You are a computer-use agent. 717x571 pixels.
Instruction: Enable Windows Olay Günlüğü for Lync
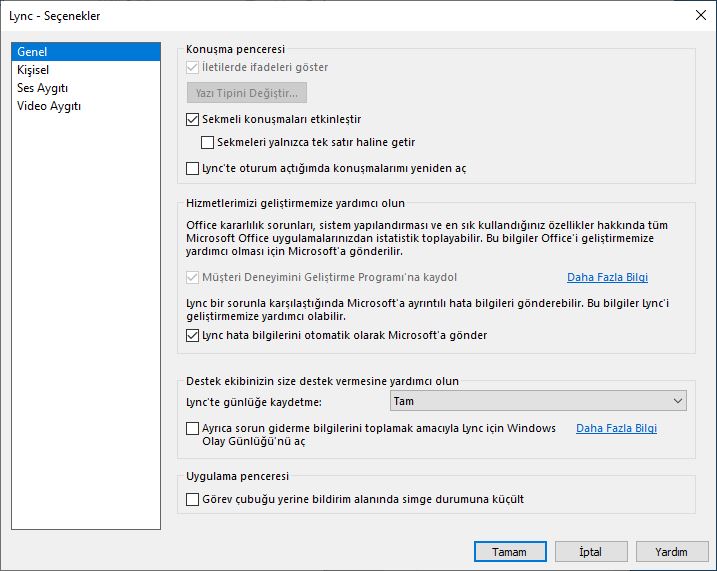[193, 428]
